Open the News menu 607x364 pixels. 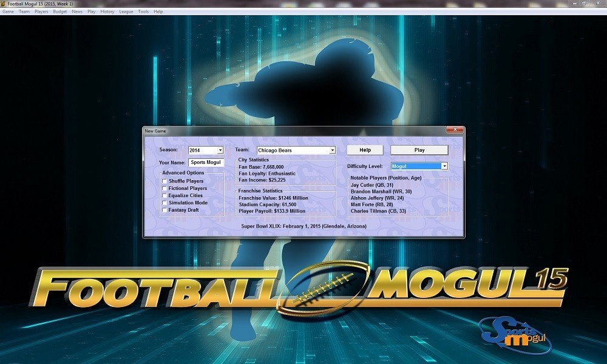(76, 10)
